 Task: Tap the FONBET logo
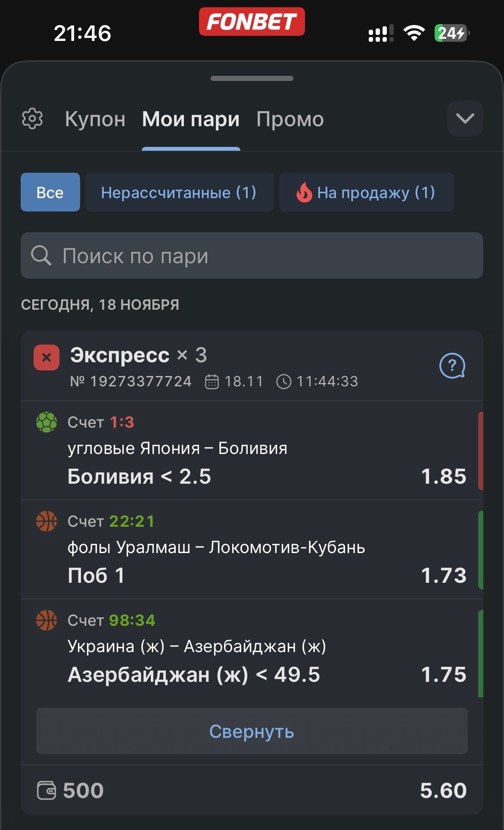point(252,22)
